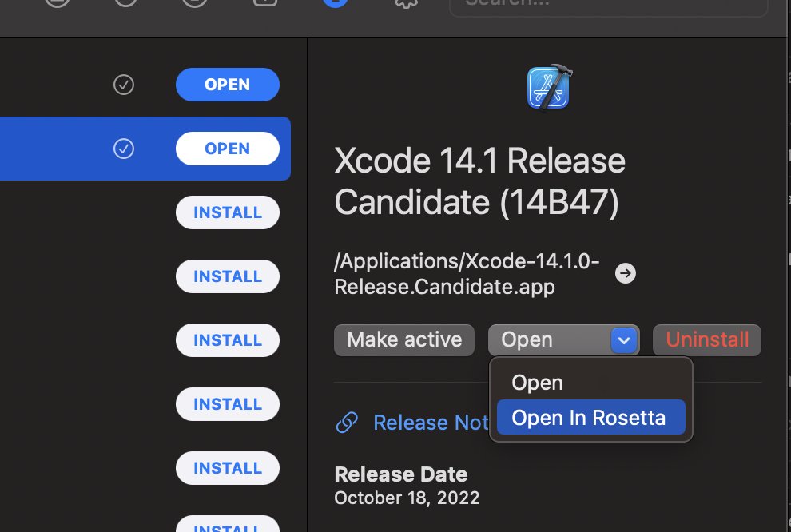This screenshot has width=791, height=532.
Task: Click the Make active button
Action: click(404, 339)
